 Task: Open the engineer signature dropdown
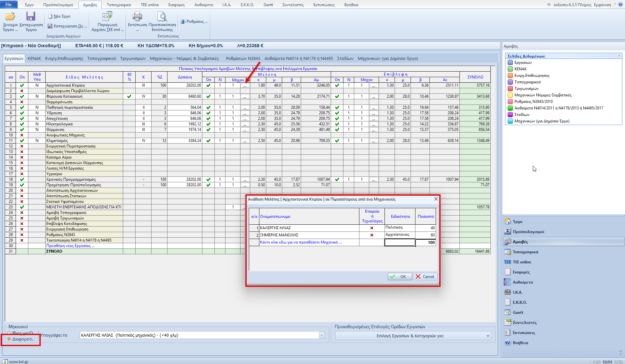click(x=322, y=335)
